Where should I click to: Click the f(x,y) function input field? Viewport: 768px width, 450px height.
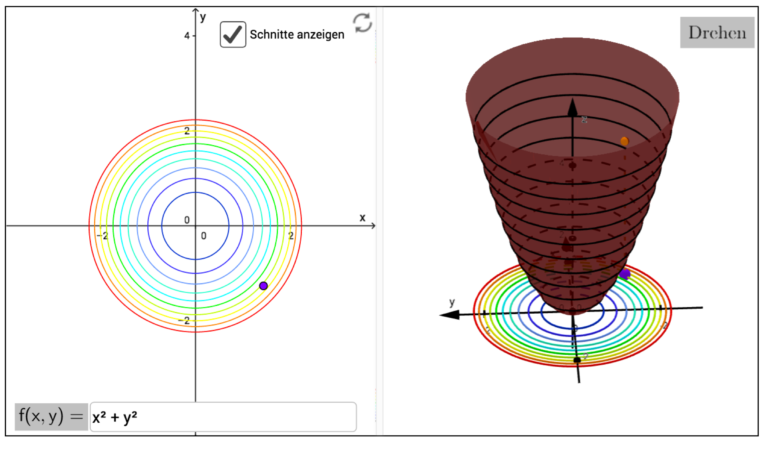[x=222, y=417]
